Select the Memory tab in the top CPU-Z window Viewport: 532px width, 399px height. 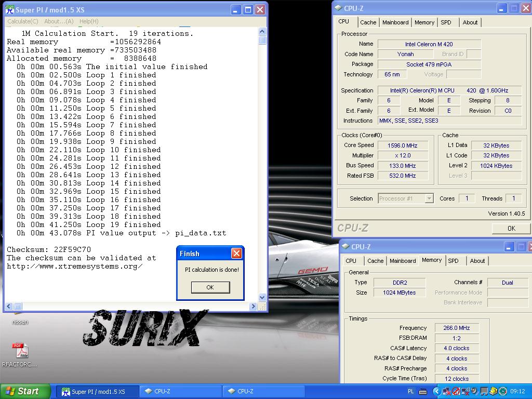click(424, 22)
